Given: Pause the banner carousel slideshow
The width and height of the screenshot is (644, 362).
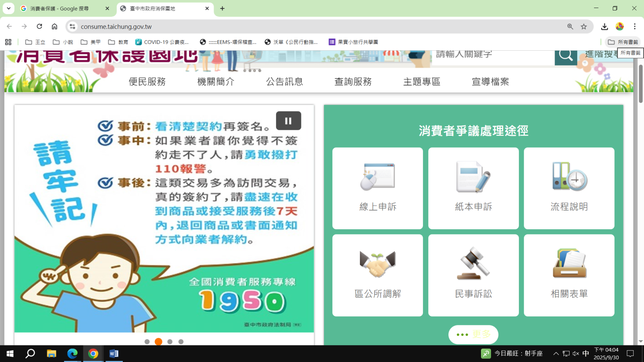Looking at the screenshot, I should pos(288,121).
